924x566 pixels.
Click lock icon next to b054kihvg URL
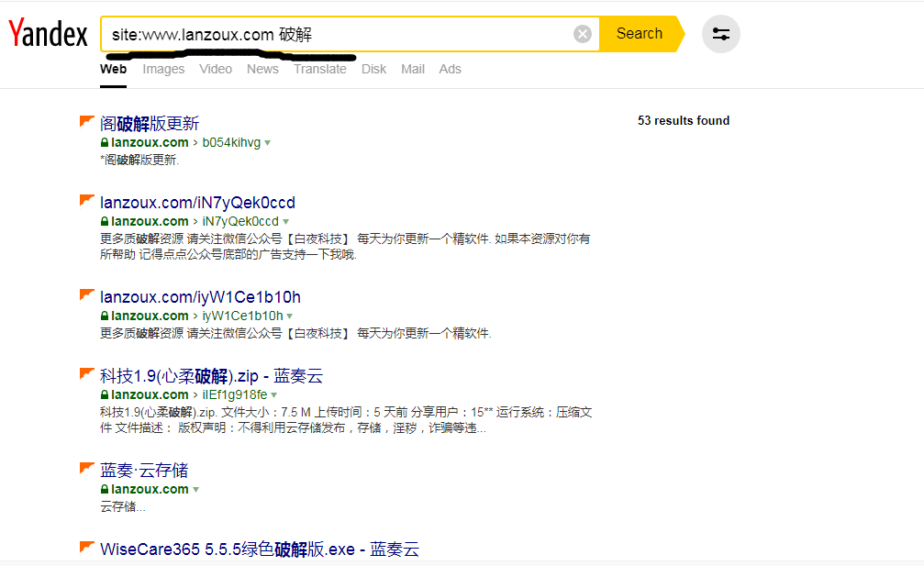pos(105,142)
